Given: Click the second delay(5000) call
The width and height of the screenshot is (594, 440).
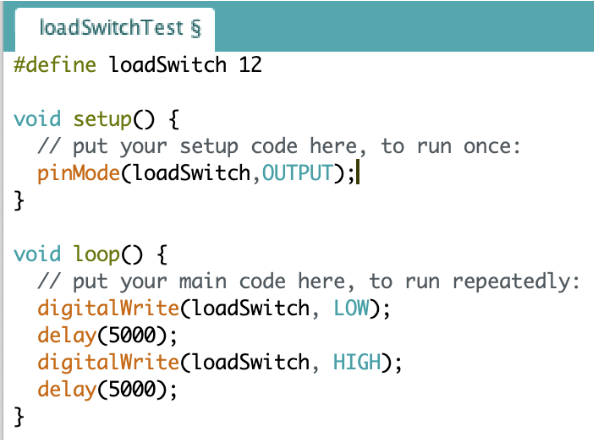Looking at the screenshot, I should (x=107, y=390).
